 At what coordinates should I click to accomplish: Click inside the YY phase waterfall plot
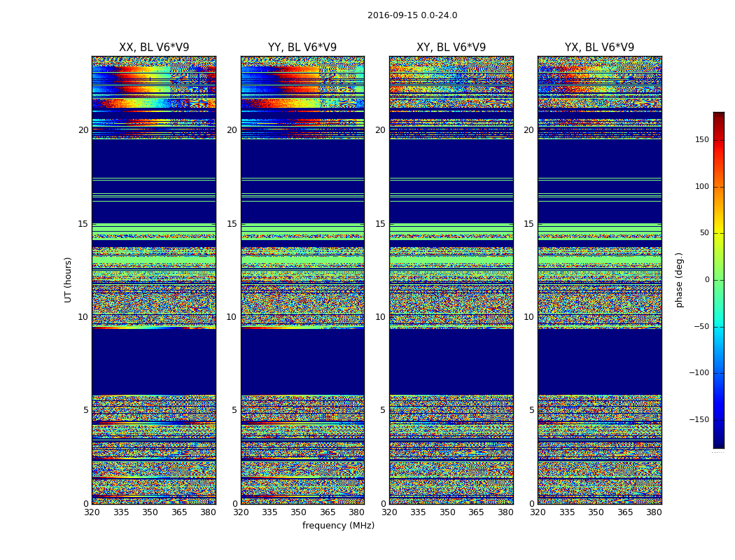[x=302, y=280]
